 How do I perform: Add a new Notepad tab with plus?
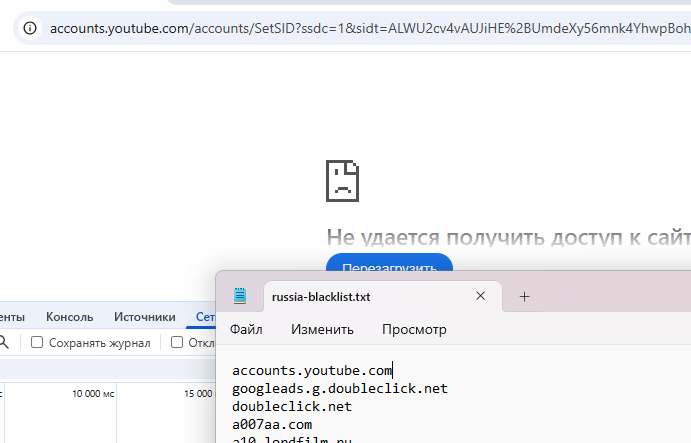coord(524,297)
